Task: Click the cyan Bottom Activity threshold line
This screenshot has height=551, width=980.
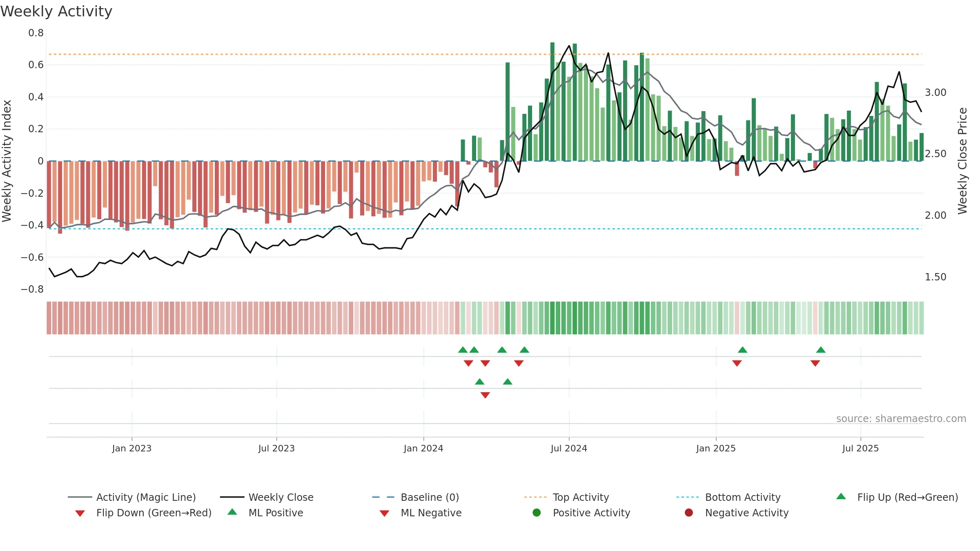Action: (x=485, y=229)
